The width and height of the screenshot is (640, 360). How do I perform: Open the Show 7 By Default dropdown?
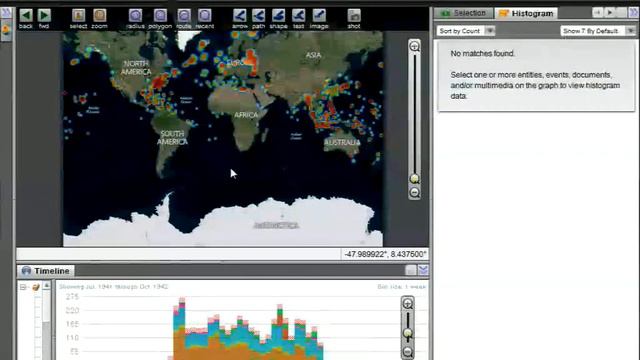pyautogui.click(x=598, y=31)
